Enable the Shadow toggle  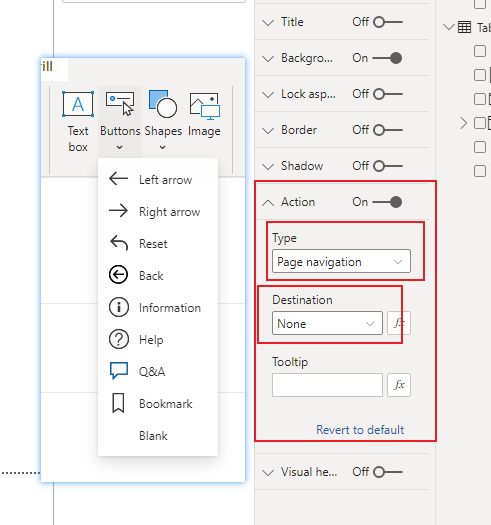pyautogui.click(x=388, y=166)
